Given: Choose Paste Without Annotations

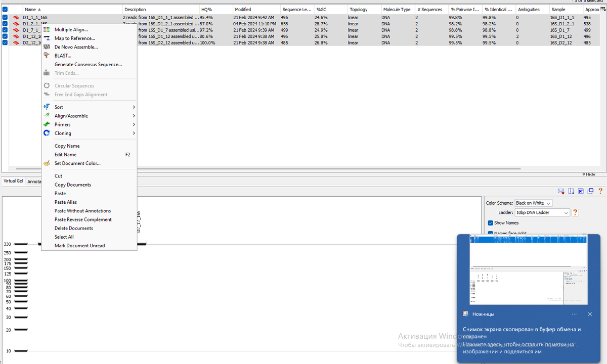Looking at the screenshot, I should pos(89,210).
